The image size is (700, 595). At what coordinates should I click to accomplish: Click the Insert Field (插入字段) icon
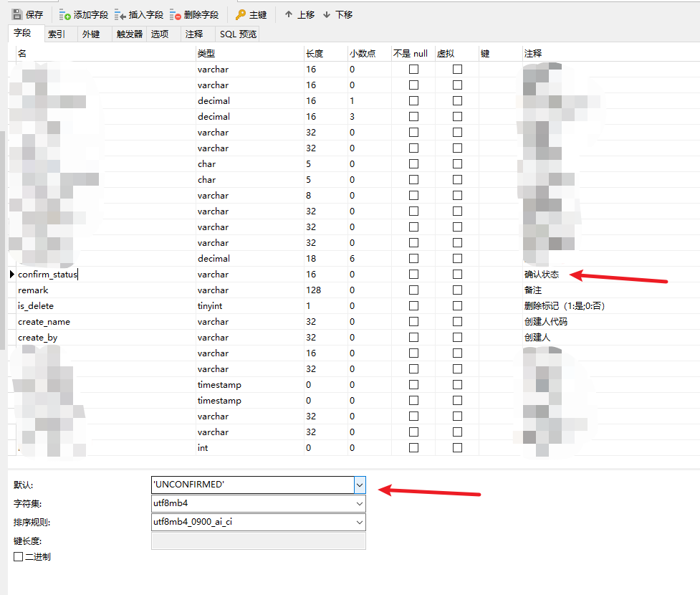point(120,14)
